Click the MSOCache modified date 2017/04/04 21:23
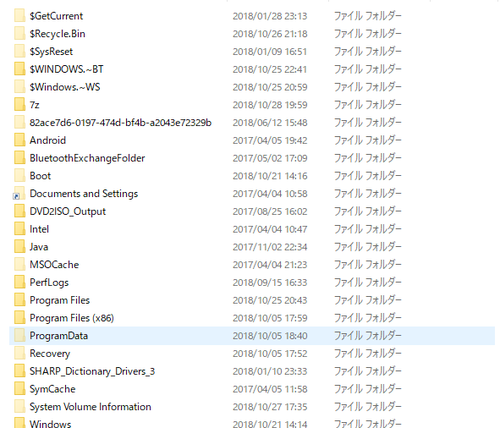This screenshot has width=500, height=428. [x=270, y=265]
